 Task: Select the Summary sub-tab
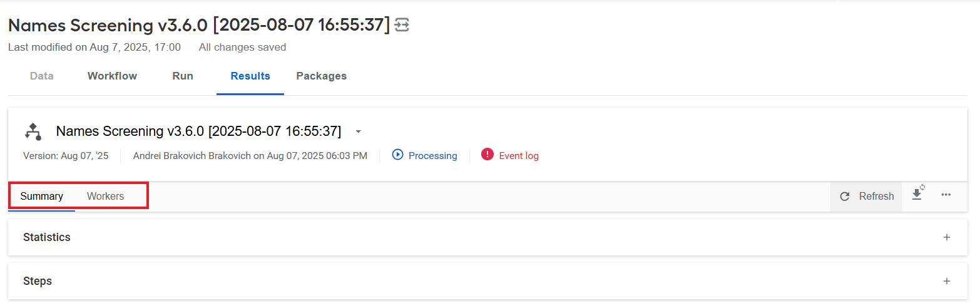pyautogui.click(x=41, y=196)
